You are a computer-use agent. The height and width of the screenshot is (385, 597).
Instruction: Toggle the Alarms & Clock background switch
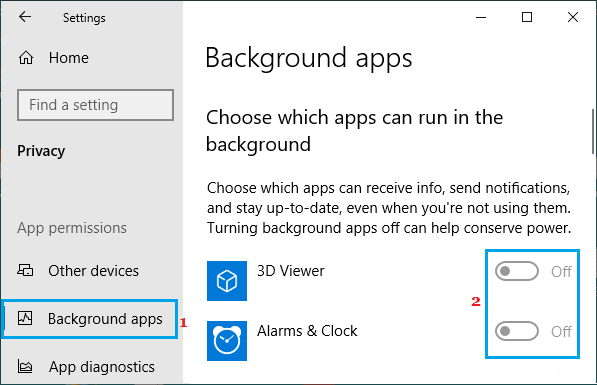pos(517,331)
